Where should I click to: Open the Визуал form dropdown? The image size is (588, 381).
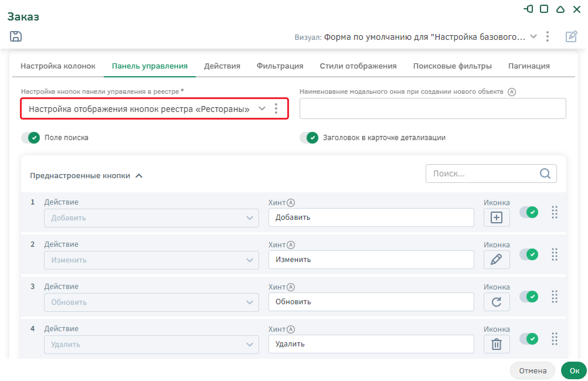click(x=533, y=37)
